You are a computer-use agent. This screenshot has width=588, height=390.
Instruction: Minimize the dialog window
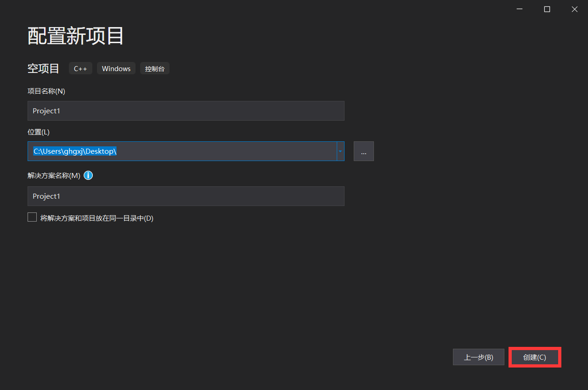520,9
